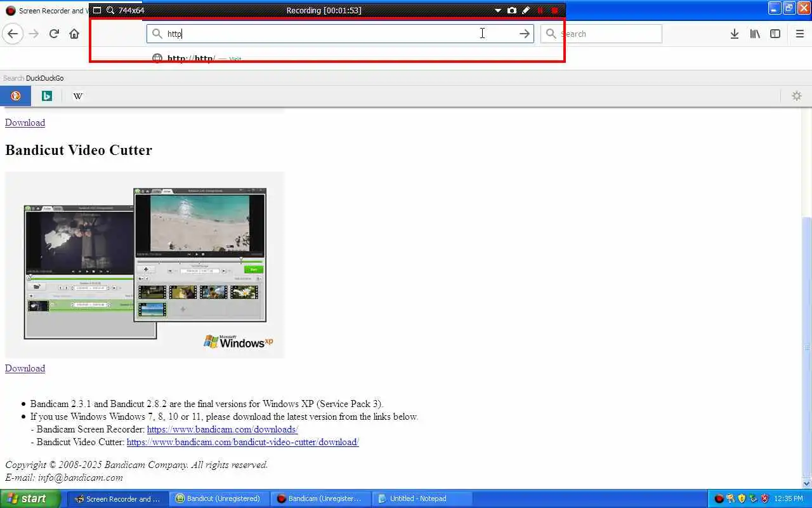
Task: Click the page vertical scrollbar thumb
Action: (x=807, y=347)
